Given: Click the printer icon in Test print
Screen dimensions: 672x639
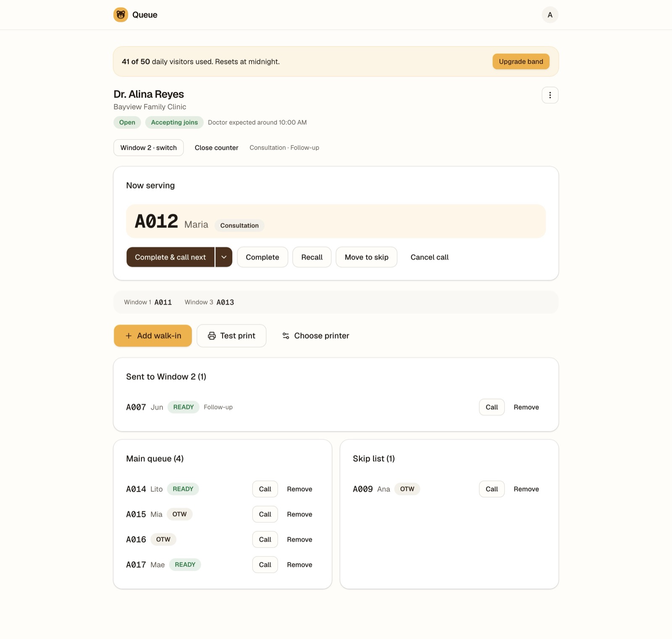Looking at the screenshot, I should 212,336.
